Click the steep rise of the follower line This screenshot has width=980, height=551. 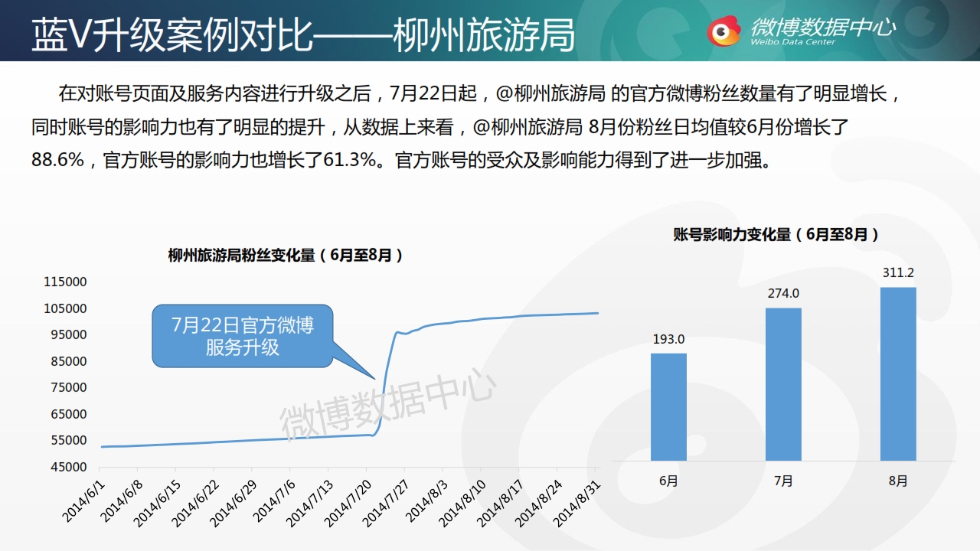385,379
